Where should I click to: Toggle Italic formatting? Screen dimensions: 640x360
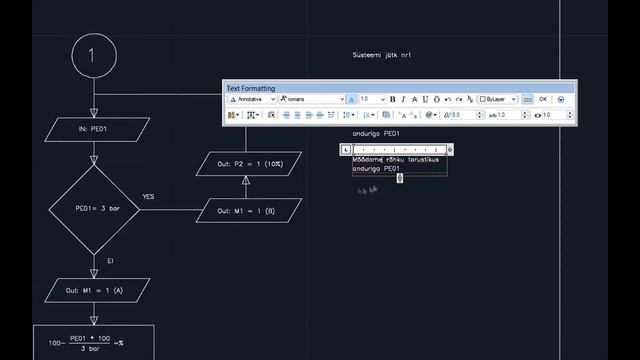pos(403,99)
